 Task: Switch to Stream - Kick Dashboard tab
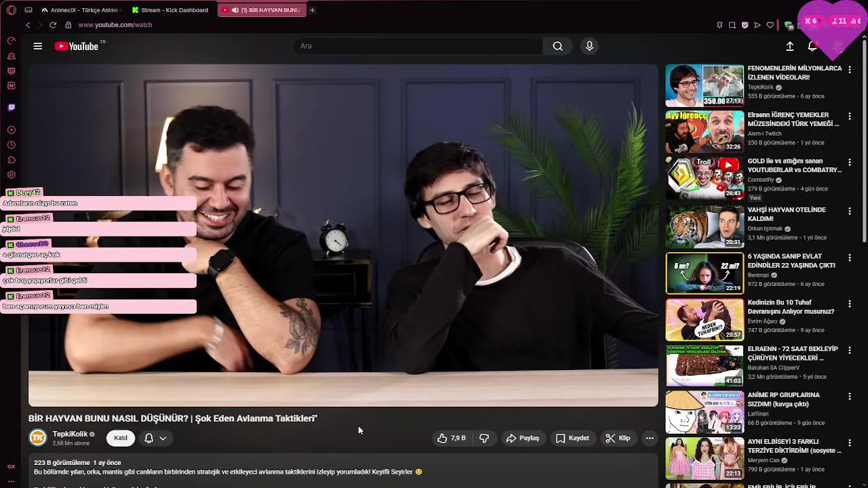[x=170, y=10]
